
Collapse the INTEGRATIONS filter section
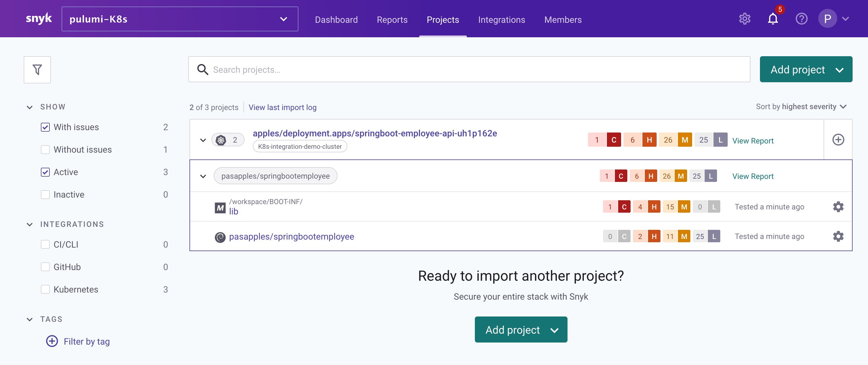[30, 225]
